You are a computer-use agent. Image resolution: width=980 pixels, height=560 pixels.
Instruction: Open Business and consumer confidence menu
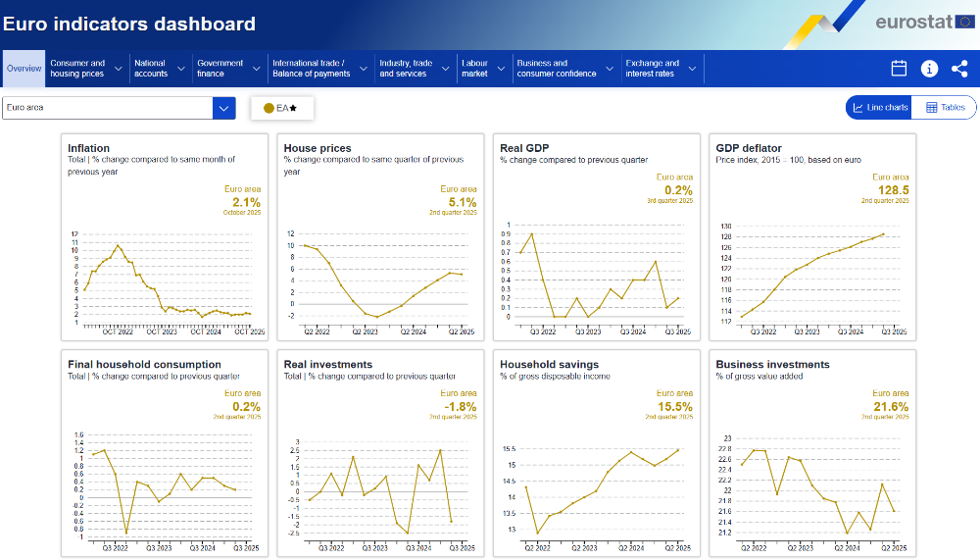(x=563, y=69)
